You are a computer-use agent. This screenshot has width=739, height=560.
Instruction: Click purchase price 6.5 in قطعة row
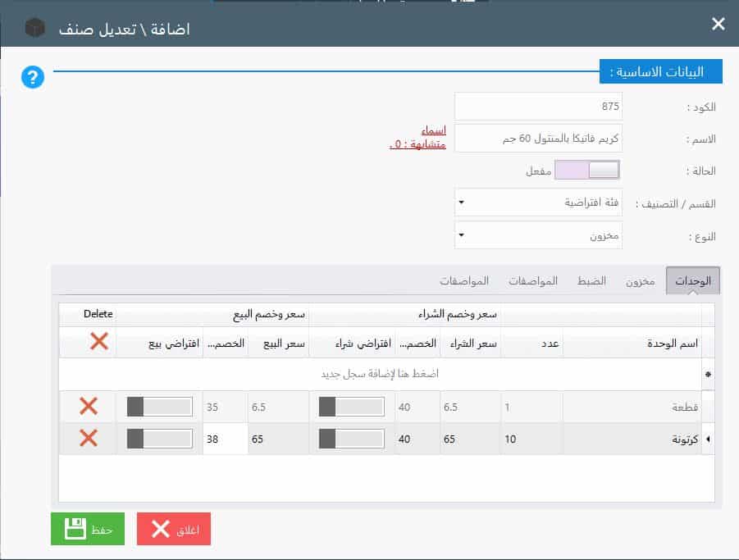point(470,407)
